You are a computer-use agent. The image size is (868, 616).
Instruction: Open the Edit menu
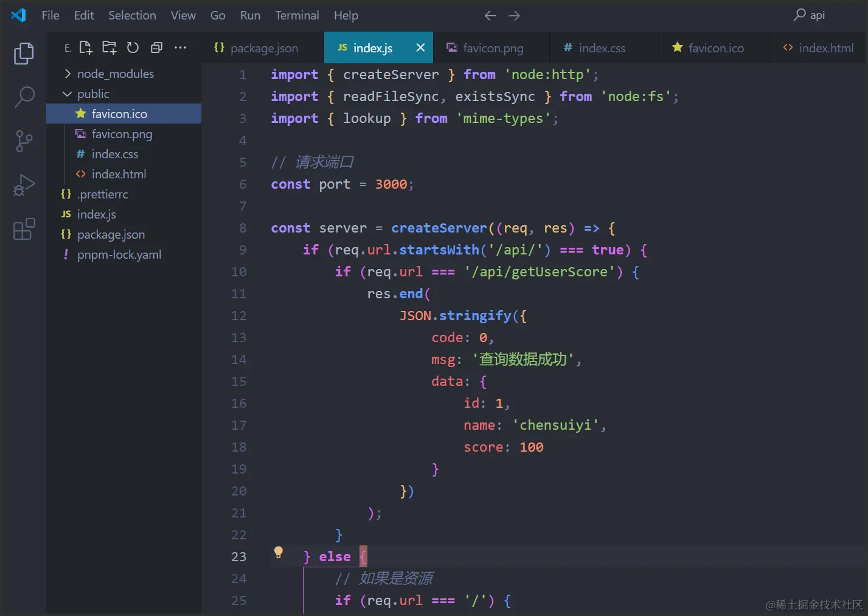[84, 15]
